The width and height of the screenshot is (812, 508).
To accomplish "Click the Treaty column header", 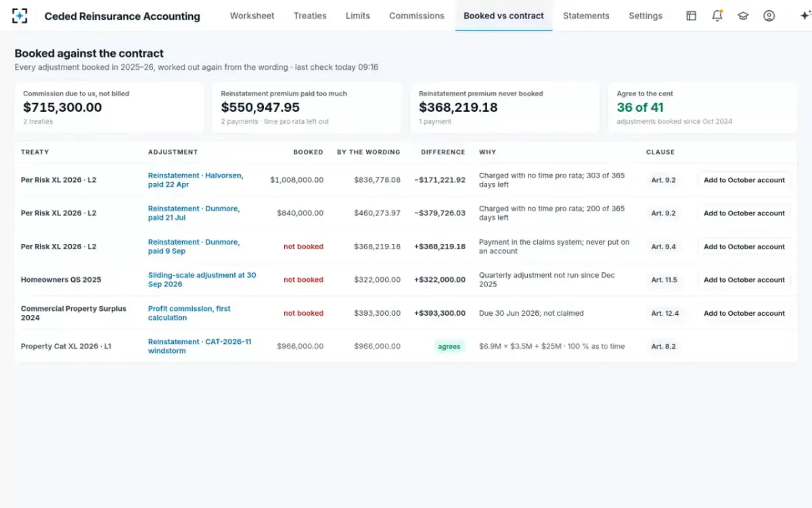I will [x=35, y=152].
